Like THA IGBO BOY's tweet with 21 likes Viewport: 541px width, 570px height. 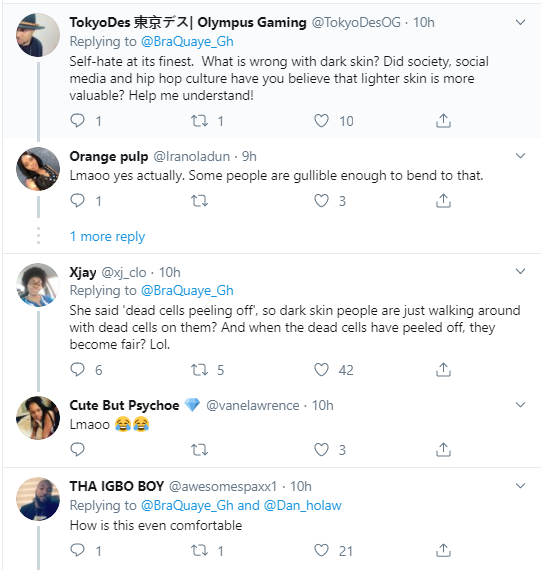coord(321,550)
